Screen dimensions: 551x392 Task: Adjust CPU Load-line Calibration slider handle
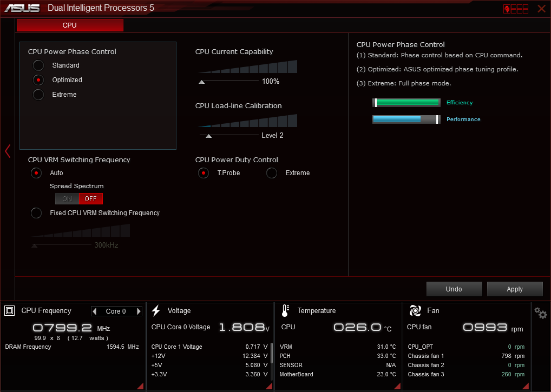click(x=209, y=136)
